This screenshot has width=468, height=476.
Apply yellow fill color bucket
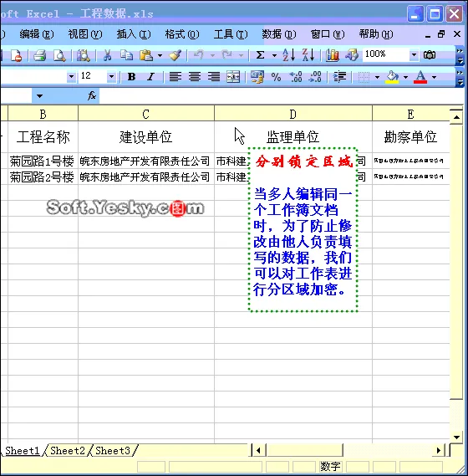(392, 77)
